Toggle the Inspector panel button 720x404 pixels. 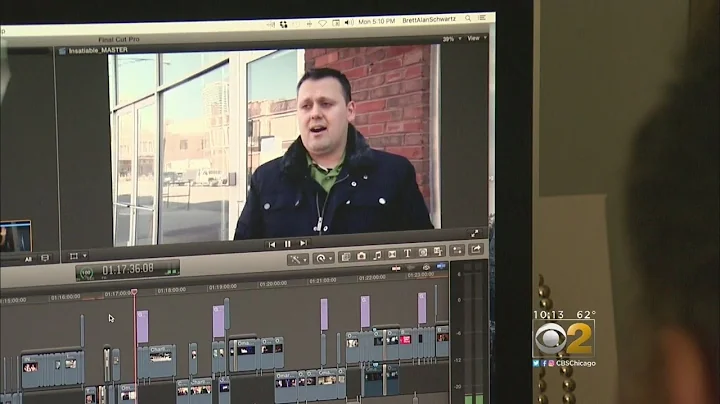click(x=457, y=250)
